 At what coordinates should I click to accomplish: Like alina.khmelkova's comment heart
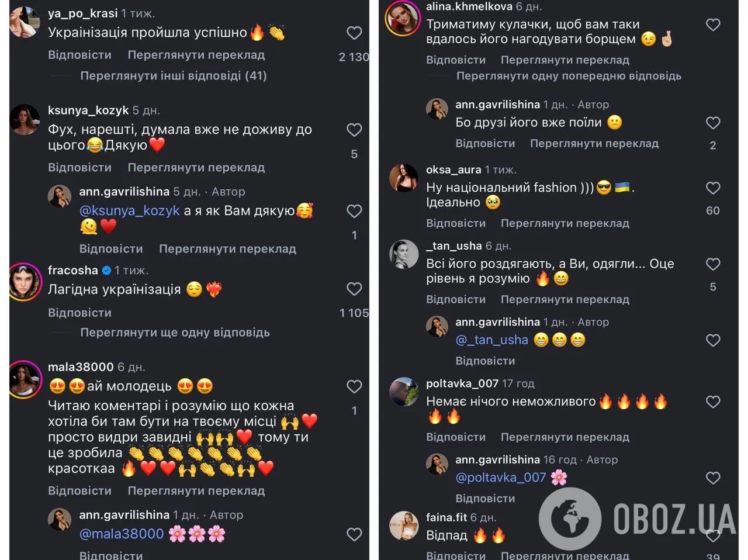pos(713,25)
